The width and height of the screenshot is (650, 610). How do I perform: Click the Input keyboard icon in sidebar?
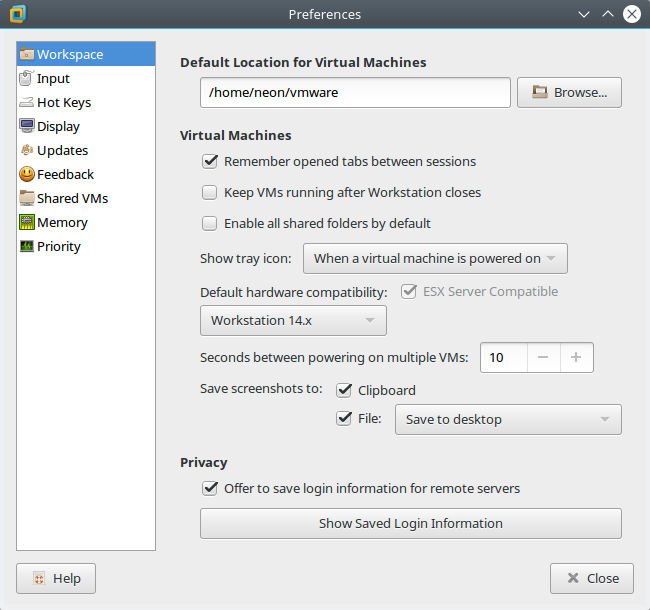(27, 78)
